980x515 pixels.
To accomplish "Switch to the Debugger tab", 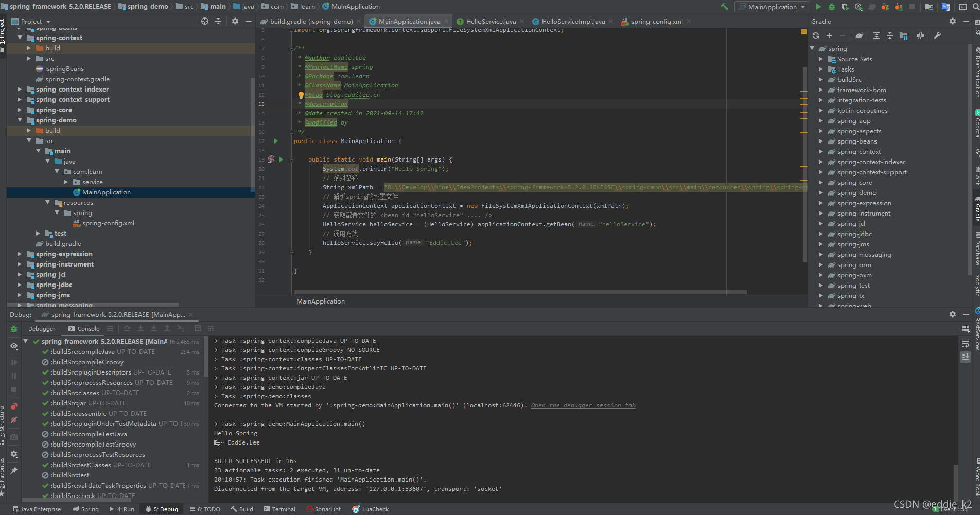I will (42, 329).
